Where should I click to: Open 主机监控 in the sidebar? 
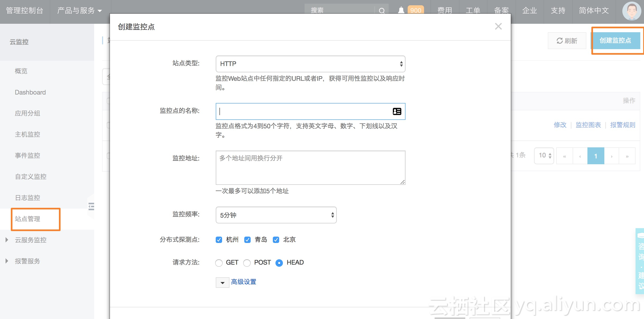[x=27, y=134]
